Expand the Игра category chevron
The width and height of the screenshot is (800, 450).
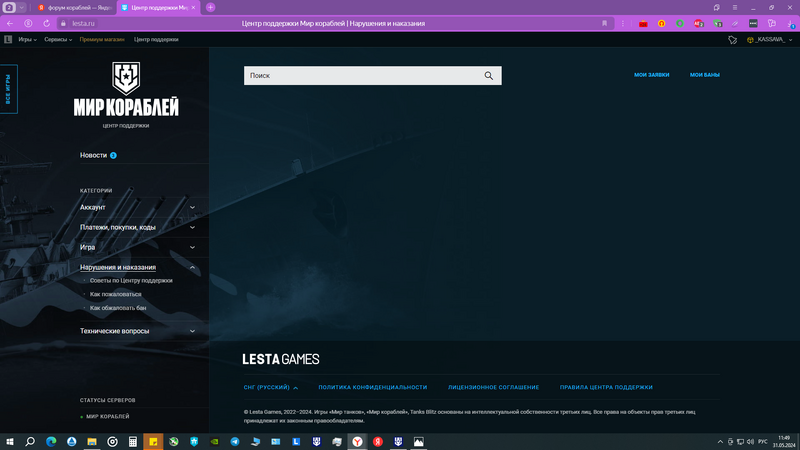(x=192, y=247)
